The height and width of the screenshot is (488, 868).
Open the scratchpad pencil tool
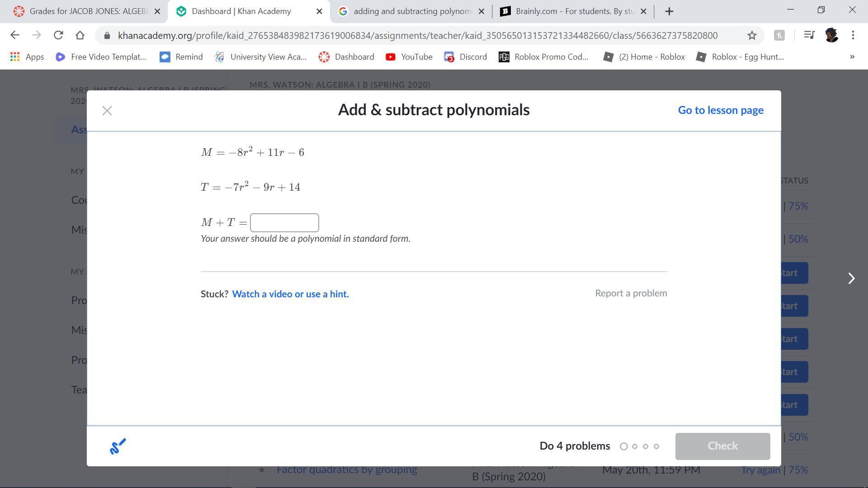point(118,446)
